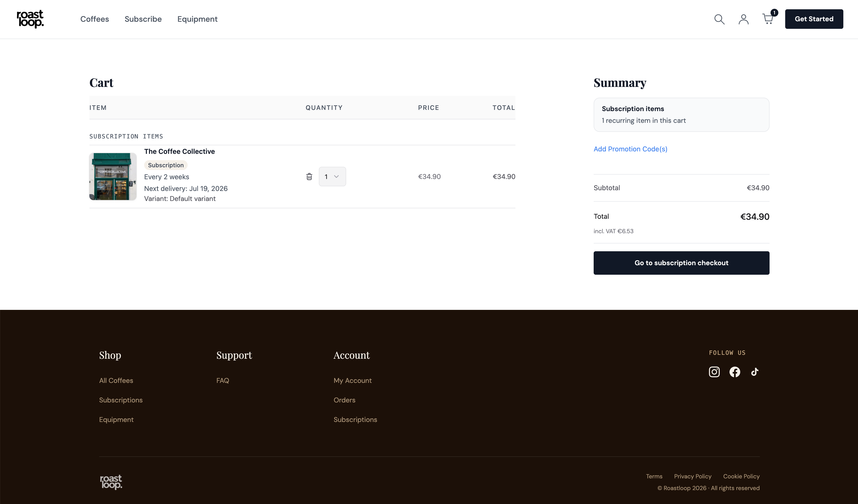Open The Coffee Collective product title
This screenshot has width=858, height=504.
179,151
